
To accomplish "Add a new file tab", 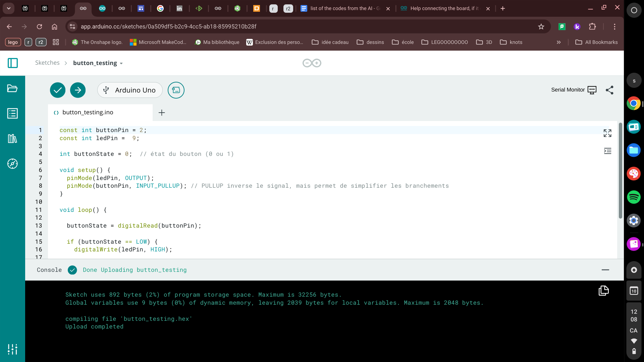I will (162, 113).
